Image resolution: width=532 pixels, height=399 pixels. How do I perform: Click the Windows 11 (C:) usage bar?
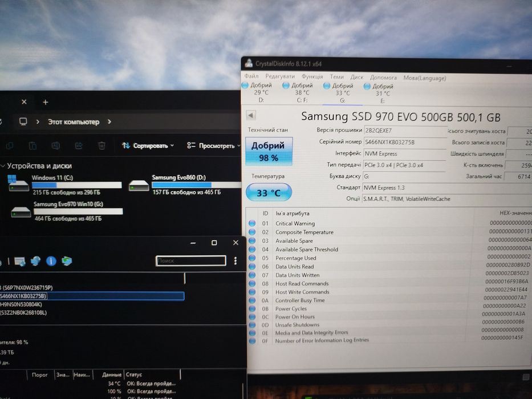coord(76,185)
